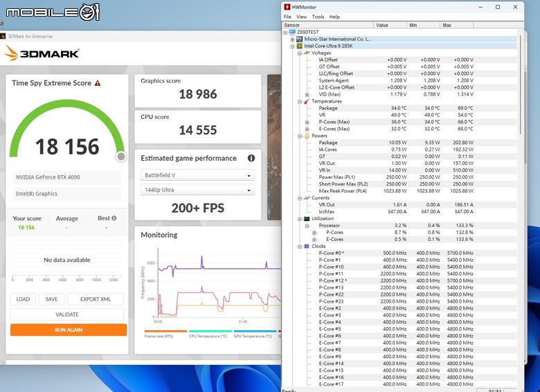Click the Graphics score value 18 986

(x=198, y=94)
